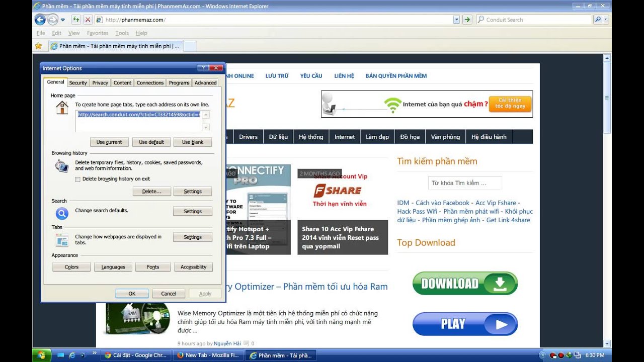Open the Edit menu
This screenshot has width=644, height=362.
57,33
